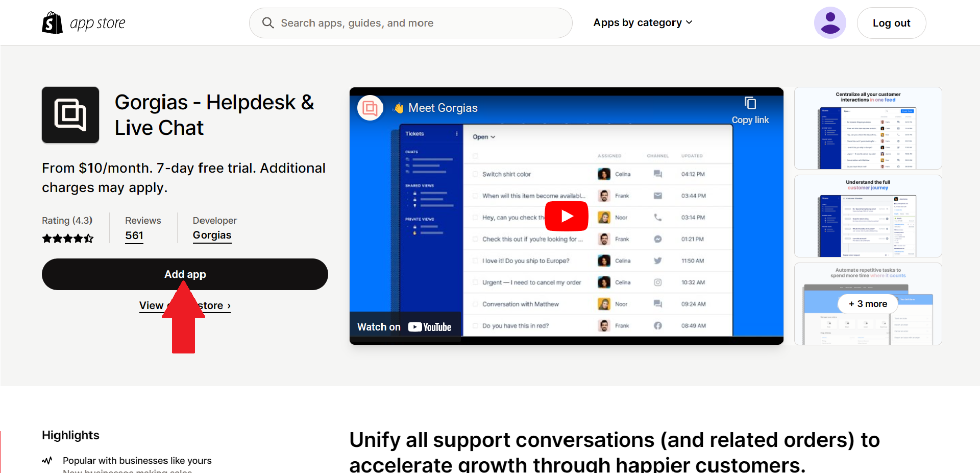The width and height of the screenshot is (980, 473).
Task: Open the Shopify app store logo
Action: click(84, 23)
